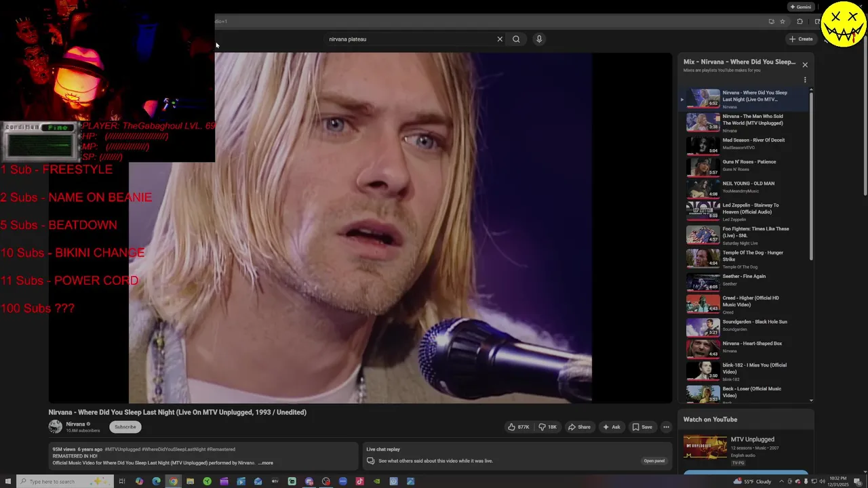868x488 pixels.
Task: Click the #MTVUnplugged hashtag
Action: [x=122, y=449]
